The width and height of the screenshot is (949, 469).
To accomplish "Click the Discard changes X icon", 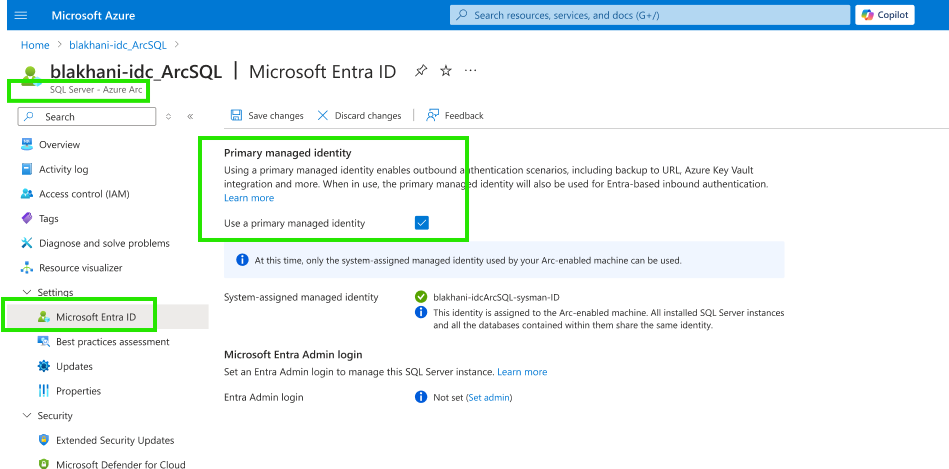I will (323, 116).
